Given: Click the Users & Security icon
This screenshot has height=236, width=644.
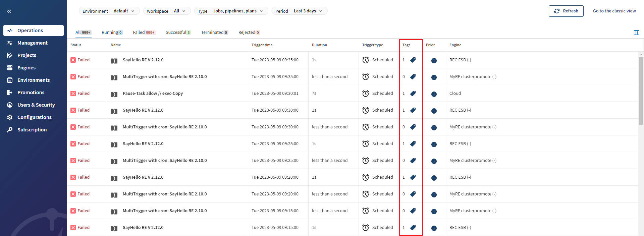Looking at the screenshot, I should 10,105.
